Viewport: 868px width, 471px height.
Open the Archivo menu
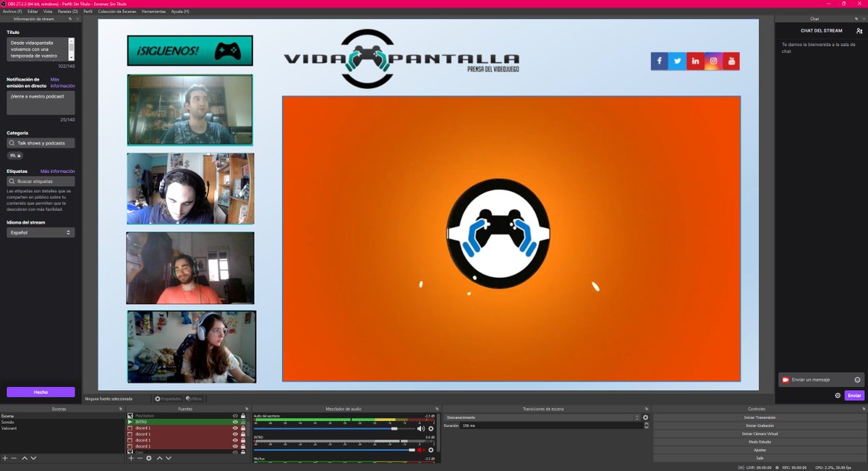(x=12, y=12)
